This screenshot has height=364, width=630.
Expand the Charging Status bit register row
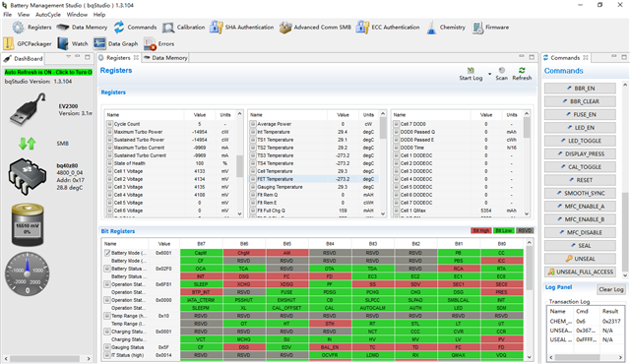point(107,332)
